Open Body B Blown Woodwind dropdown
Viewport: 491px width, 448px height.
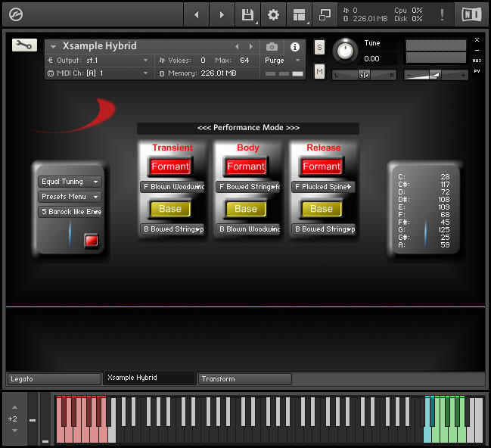(x=248, y=229)
